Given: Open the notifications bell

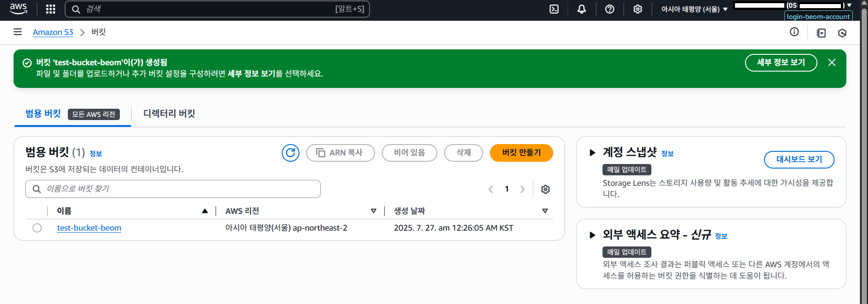Looking at the screenshot, I should pyautogui.click(x=582, y=9).
